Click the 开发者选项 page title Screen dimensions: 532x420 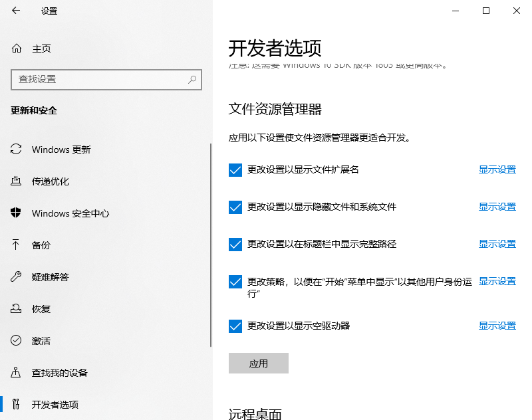click(275, 49)
